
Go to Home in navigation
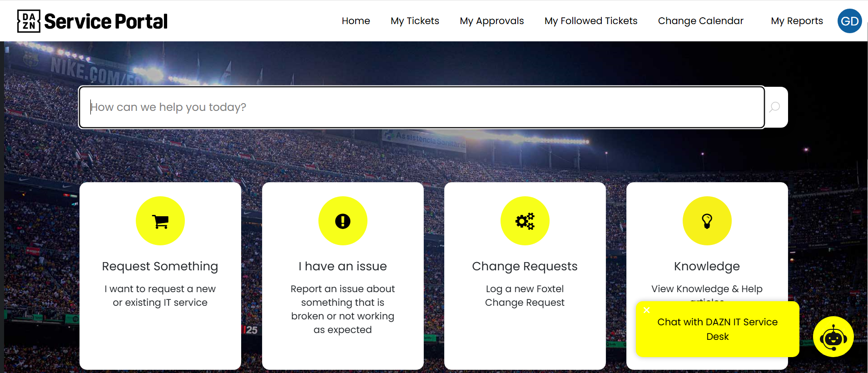click(x=356, y=21)
